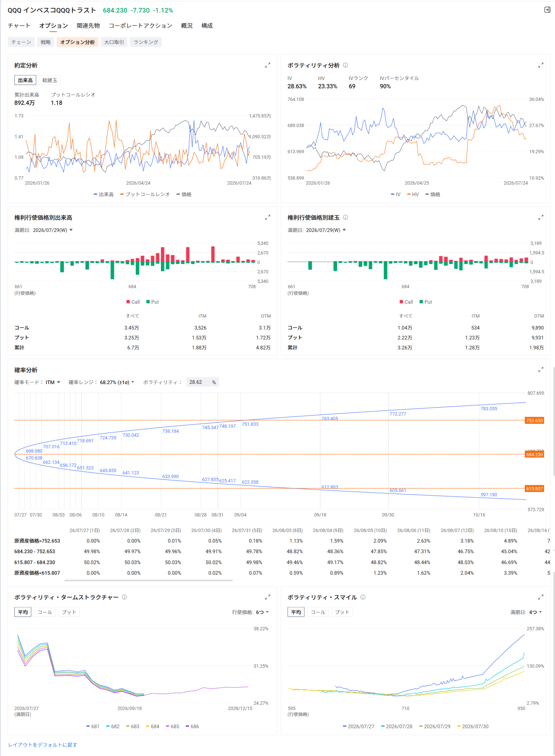Toggle HV legend in volatility chart
The width and height of the screenshot is (555, 756).
[x=413, y=194]
